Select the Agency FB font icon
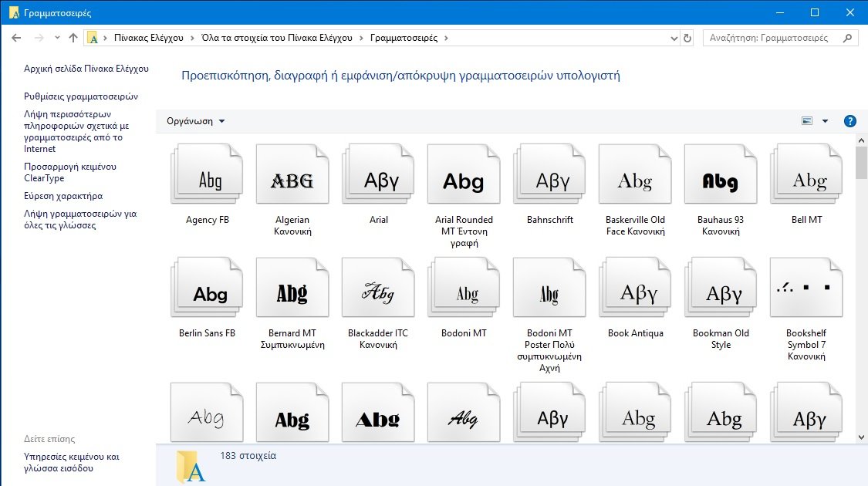 [x=207, y=174]
